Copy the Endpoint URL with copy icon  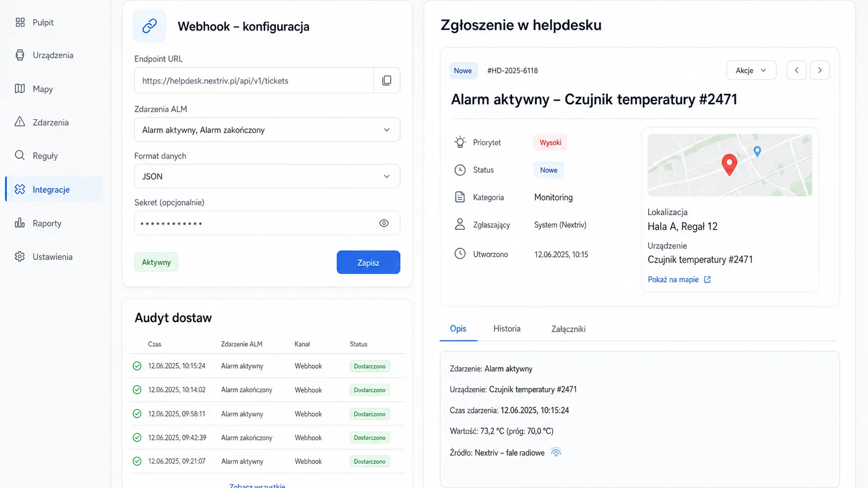click(x=387, y=80)
